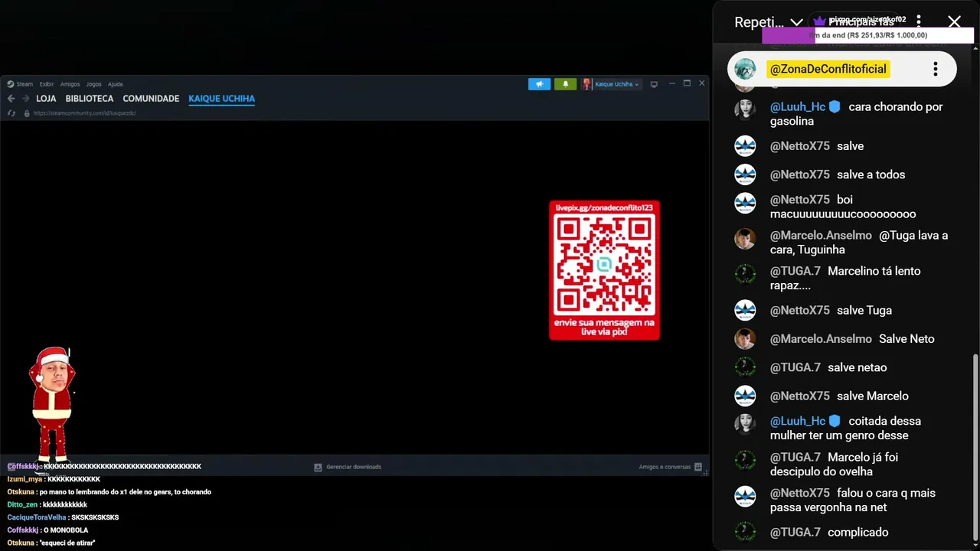Open Amigos e conversas in Steam

tap(665, 467)
